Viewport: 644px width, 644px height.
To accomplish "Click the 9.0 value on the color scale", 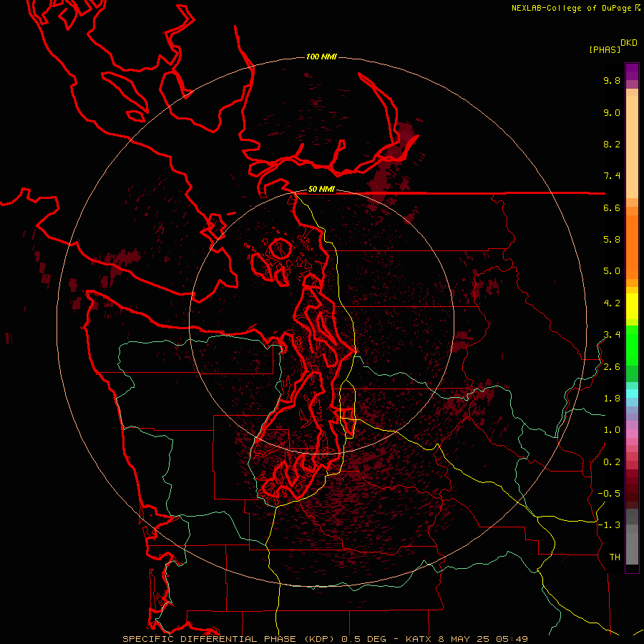I will click(612, 112).
